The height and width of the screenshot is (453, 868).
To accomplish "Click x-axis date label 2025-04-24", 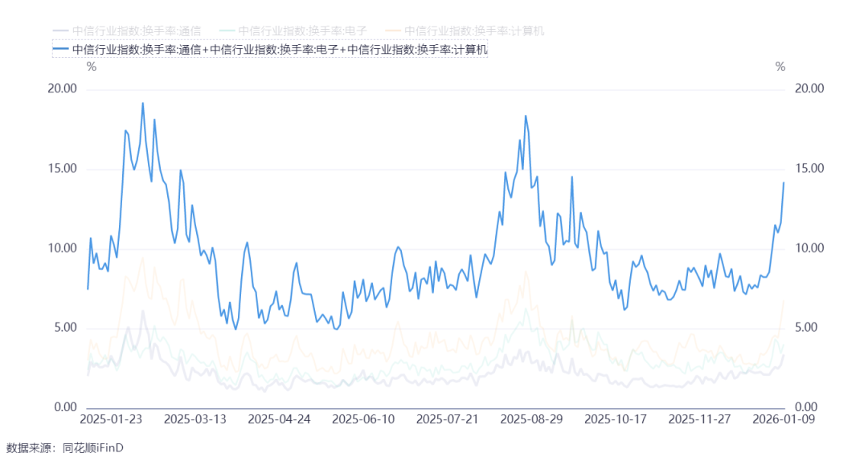I will point(279,419).
